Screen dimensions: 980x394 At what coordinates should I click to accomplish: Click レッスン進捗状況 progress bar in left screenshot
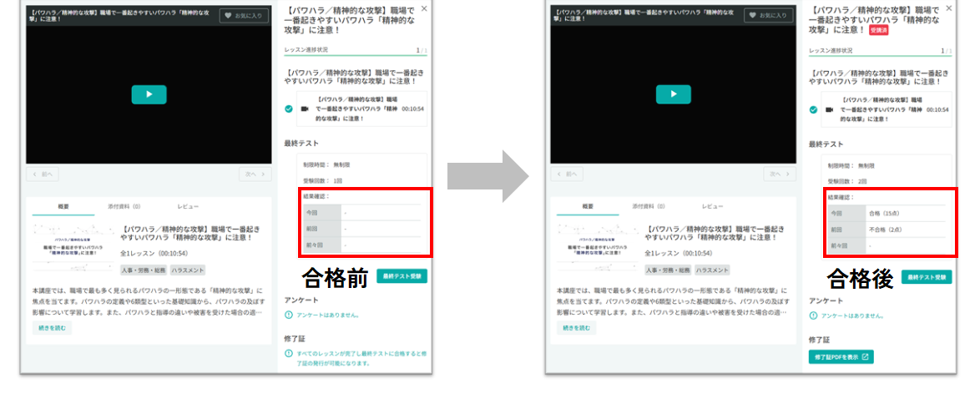coord(356,56)
